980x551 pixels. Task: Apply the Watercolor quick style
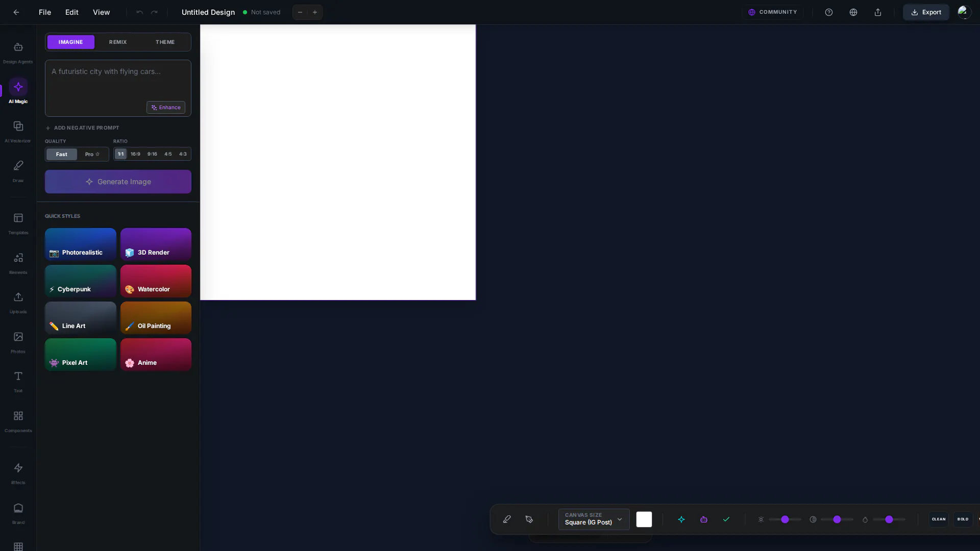pos(156,281)
